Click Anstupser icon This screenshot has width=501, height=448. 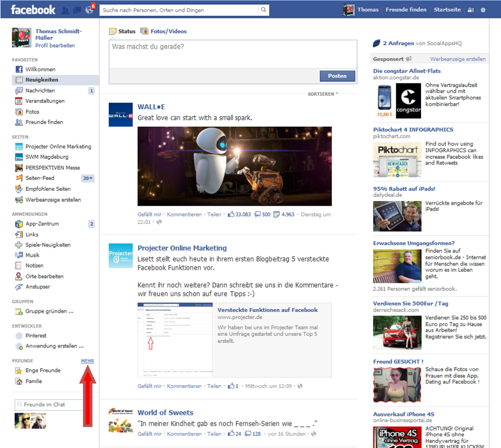pos(19,287)
